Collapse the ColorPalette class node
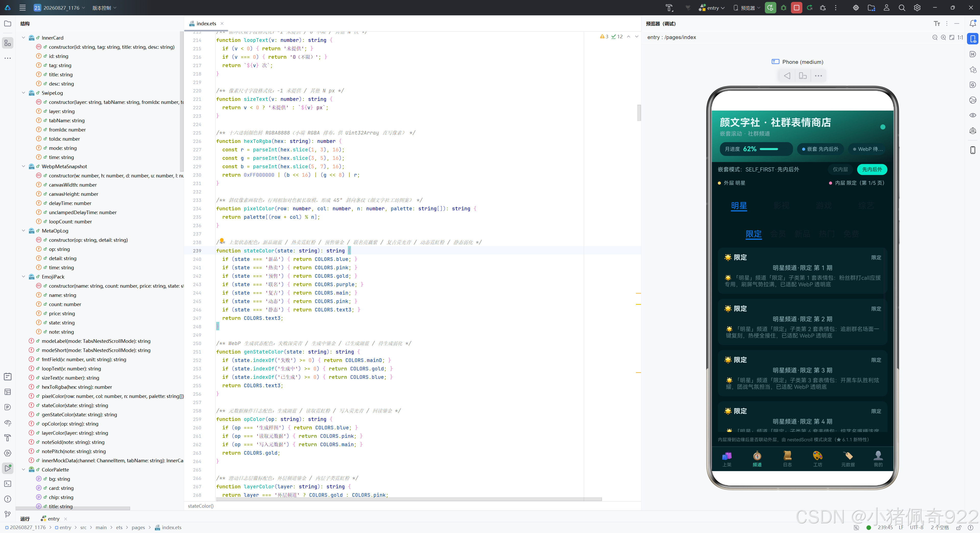The height and width of the screenshot is (533, 980). tap(23, 469)
